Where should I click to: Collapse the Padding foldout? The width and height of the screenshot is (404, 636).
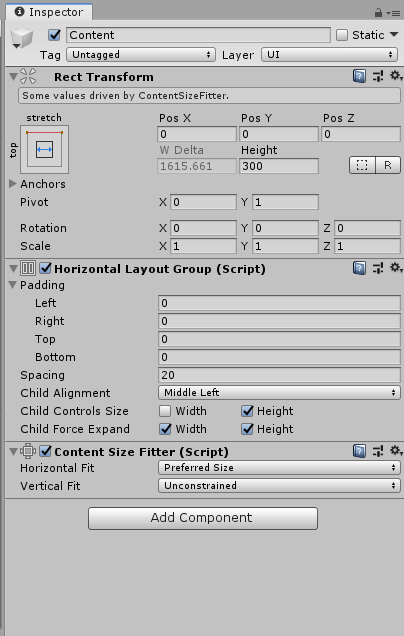coord(13,285)
